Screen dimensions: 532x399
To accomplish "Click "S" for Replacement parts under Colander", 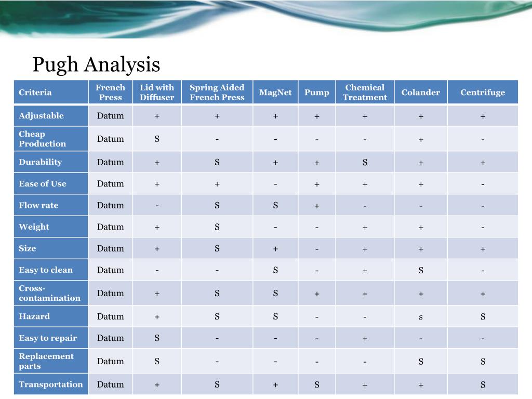I will [x=421, y=362].
